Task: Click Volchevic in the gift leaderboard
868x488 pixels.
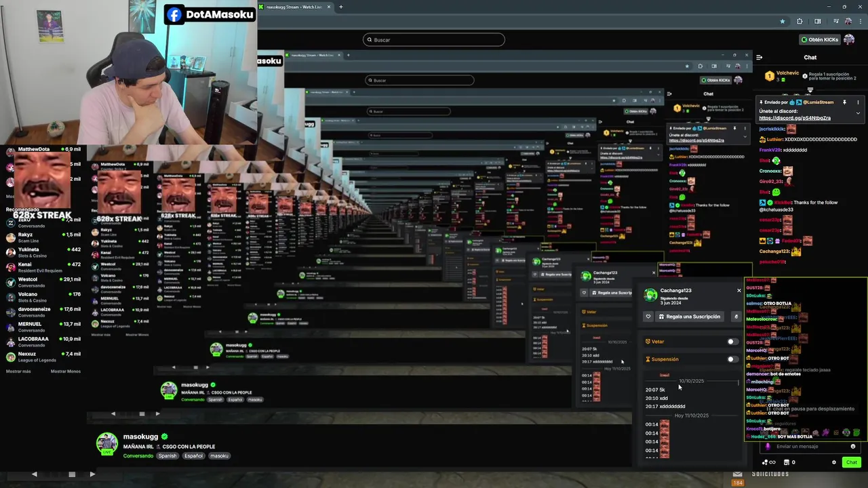Action: click(x=787, y=73)
